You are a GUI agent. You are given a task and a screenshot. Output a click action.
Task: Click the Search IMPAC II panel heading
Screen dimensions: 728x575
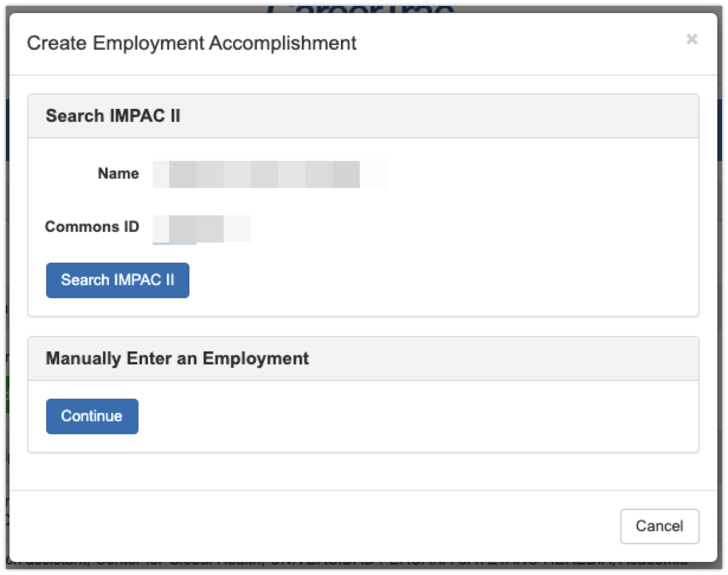113,116
